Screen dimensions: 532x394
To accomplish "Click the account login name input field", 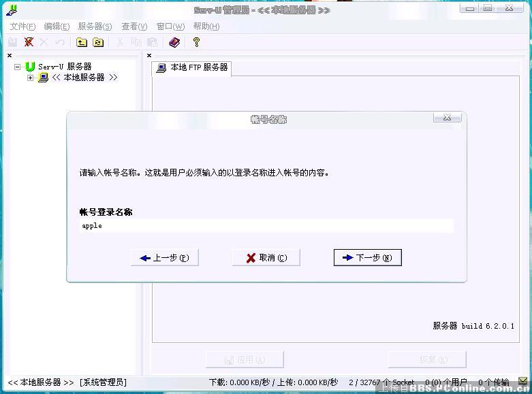I will coord(266,226).
